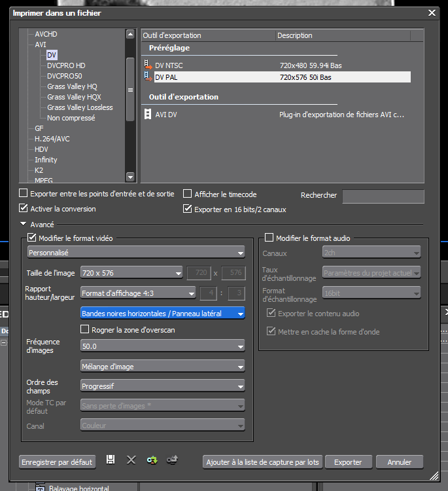Open the Format d'échantillonnage 16bit dropdown
The width and height of the screenshot is (448, 491).
(371, 293)
